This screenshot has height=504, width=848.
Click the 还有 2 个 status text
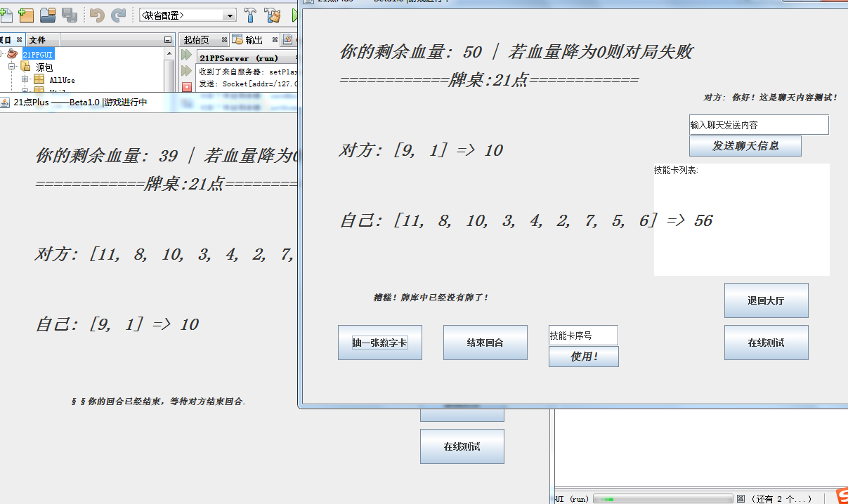click(781, 499)
